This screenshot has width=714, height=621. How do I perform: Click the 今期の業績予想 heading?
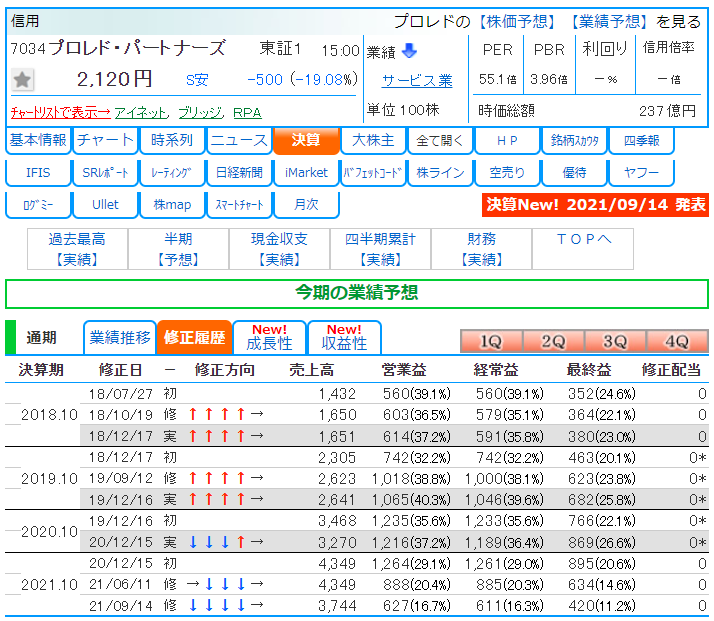click(357, 292)
